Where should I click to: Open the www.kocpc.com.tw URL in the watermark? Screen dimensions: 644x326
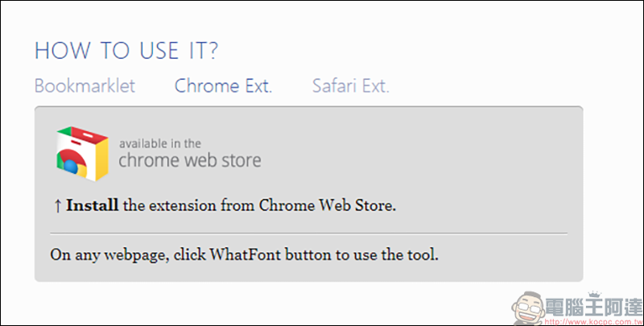coord(593,320)
